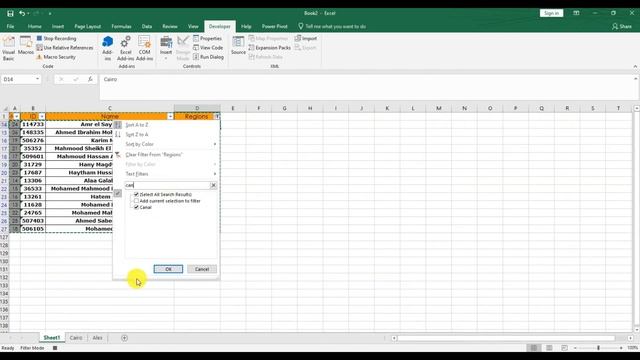Screen dimensions: 640x360
Task: Switch to Page Layout view in status bar
Action: click(x=549, y=348)
